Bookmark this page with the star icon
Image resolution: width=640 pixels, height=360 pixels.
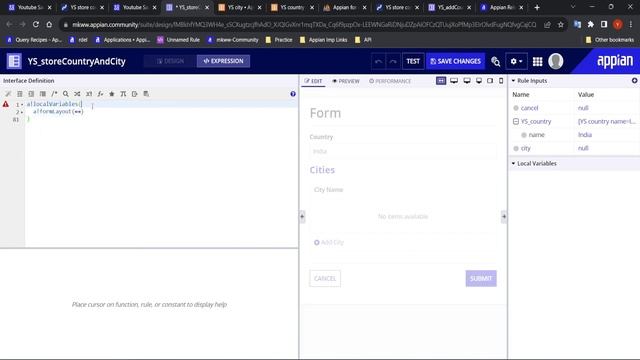(560, 24)
